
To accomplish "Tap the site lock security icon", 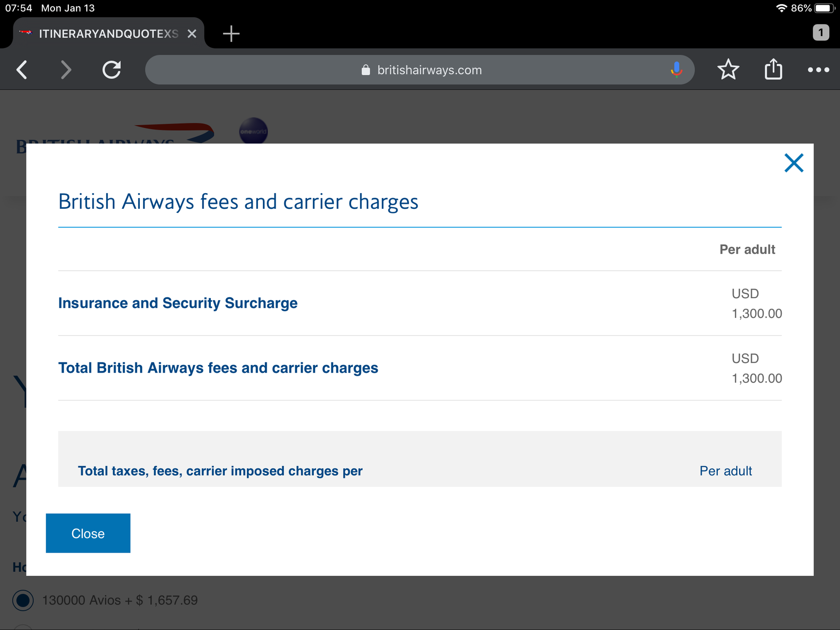I will coord(366,70).
